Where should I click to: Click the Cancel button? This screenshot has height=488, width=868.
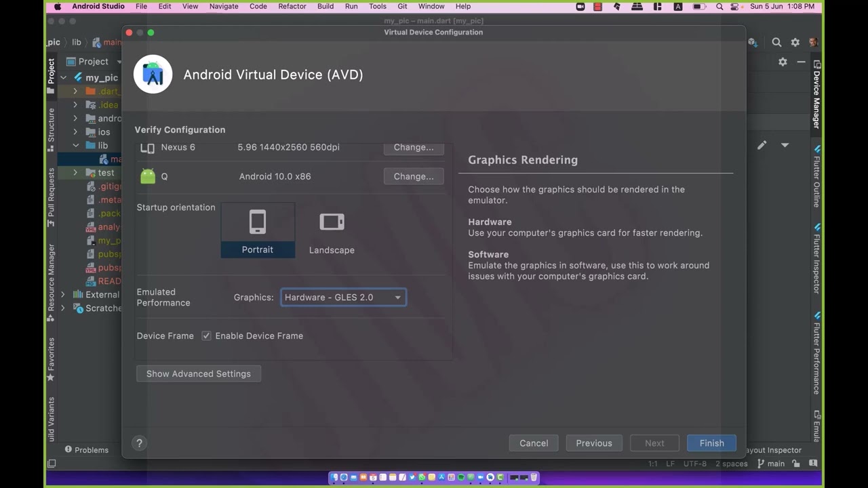[x=534, y=443]
